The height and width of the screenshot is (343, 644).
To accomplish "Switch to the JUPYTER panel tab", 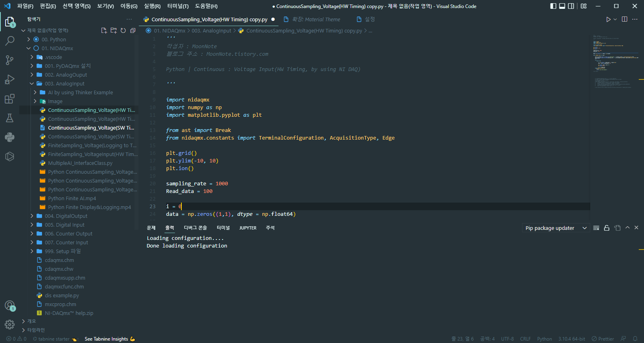I will pos(248,228).
